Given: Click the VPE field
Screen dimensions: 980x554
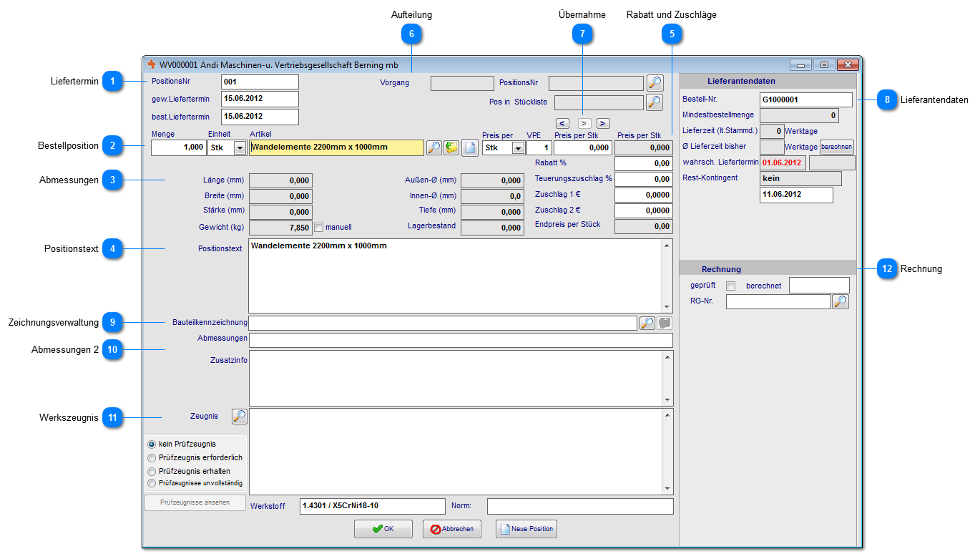Looking at the screenshot, I should [x=539, y=148].
